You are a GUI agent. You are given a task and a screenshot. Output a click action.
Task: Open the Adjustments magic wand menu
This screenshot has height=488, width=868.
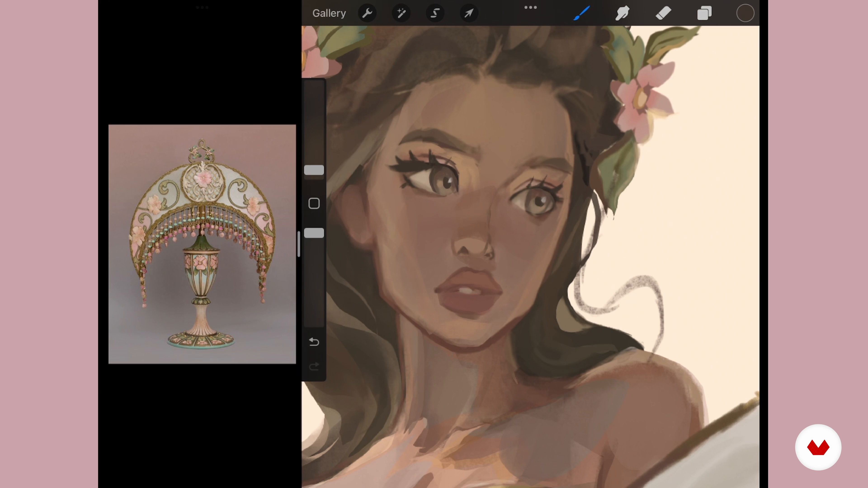click(401, 13)
